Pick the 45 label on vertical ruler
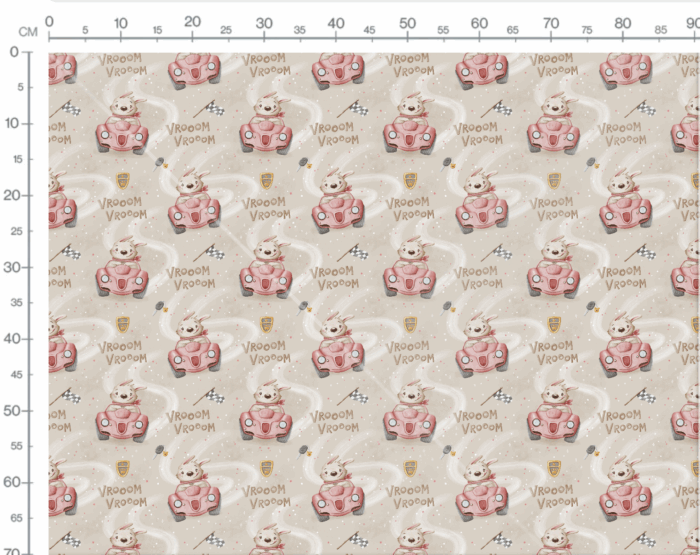Screen dimensions: 700x555 click(x=17, y=375)
